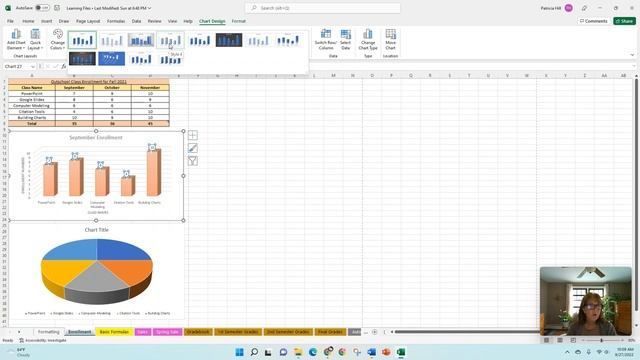Switch to the Formatting sheet tab
Image resolution: width=640 pixels, height=360 pixels.
49,332
